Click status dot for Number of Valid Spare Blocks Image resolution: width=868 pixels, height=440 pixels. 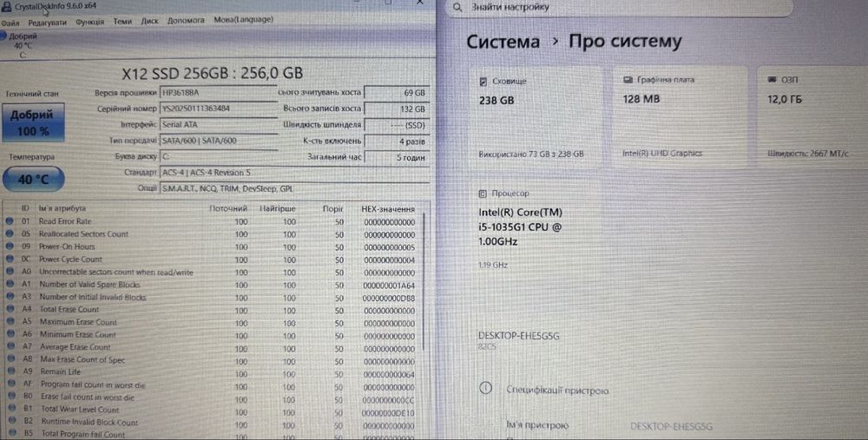pos(10,284)
